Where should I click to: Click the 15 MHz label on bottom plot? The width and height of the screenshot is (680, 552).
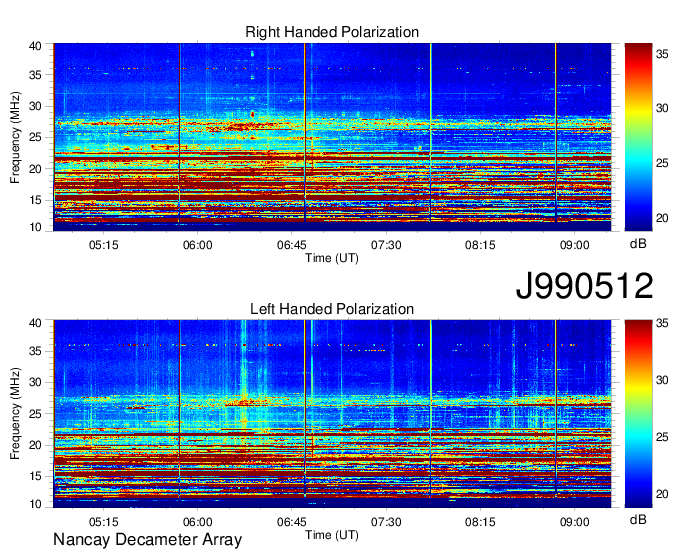[x=36, y=477]
